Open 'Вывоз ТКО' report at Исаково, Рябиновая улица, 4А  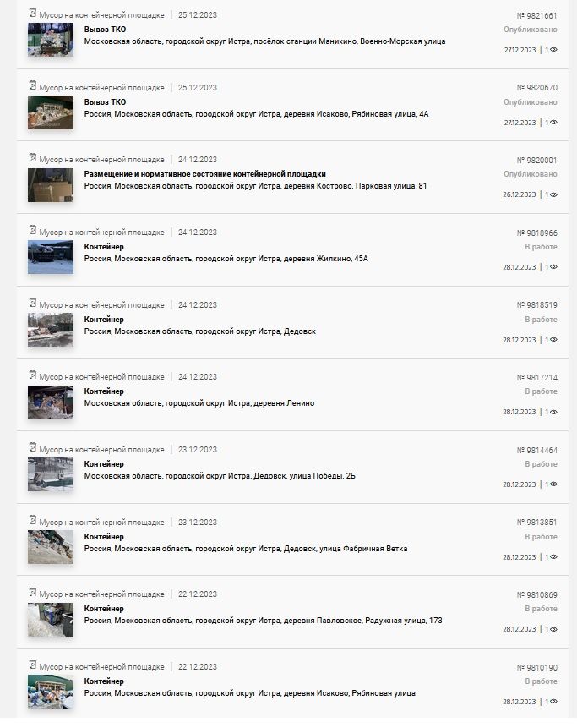(105, 102)
